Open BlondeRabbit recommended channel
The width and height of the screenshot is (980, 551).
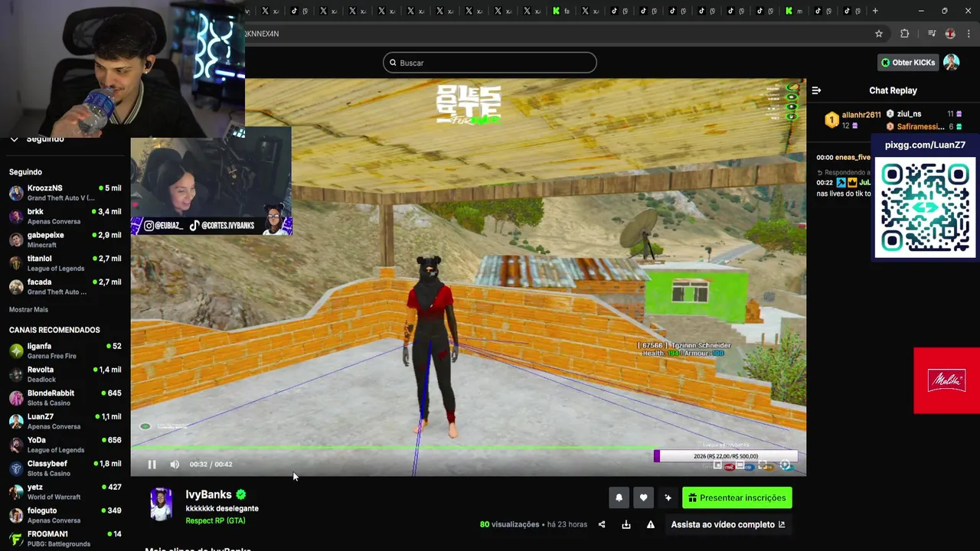[x=65, y=398]
